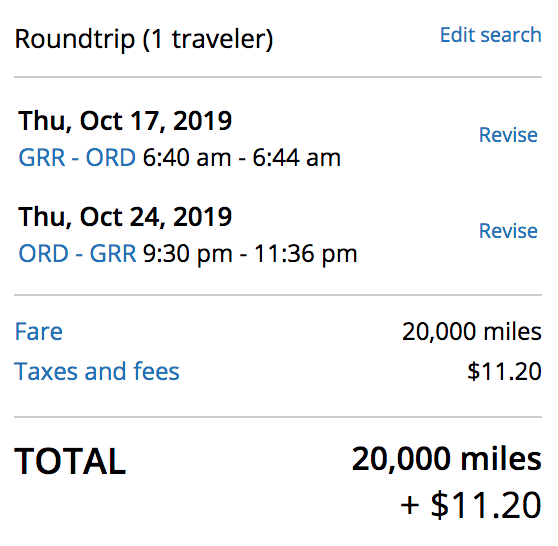Open the GRR - ORD route link

77,157
